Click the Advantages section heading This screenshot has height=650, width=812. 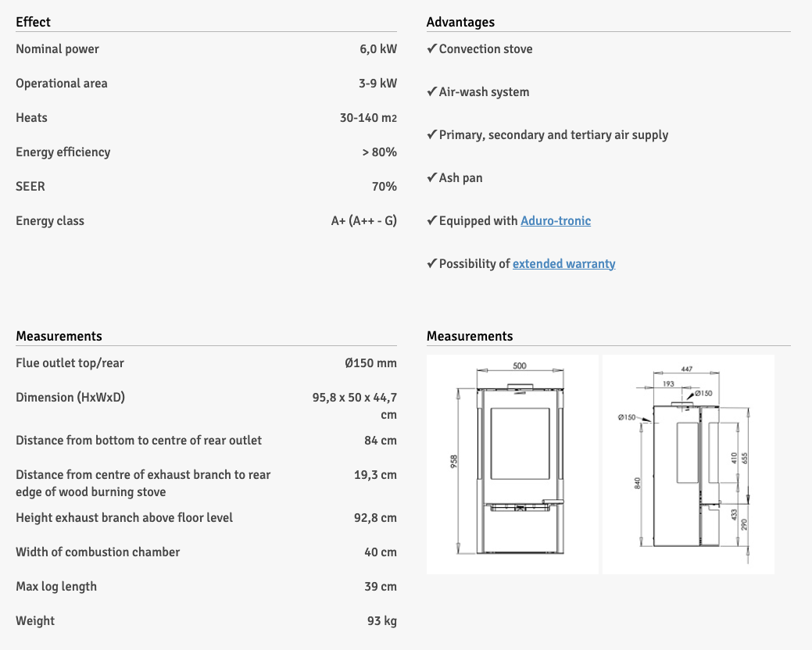coord(460,22)
